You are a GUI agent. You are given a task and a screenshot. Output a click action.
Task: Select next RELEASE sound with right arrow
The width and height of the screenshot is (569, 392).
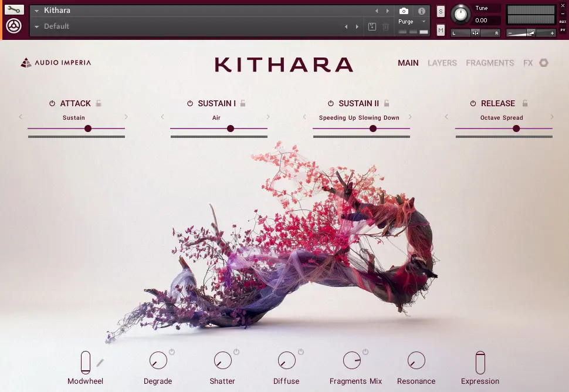click(x=552, y=117)
